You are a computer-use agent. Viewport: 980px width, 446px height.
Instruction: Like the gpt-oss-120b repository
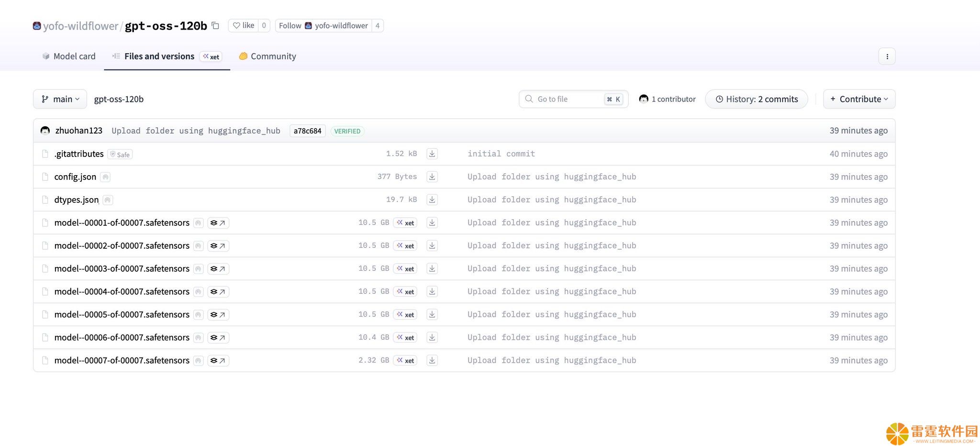[244, 25]
